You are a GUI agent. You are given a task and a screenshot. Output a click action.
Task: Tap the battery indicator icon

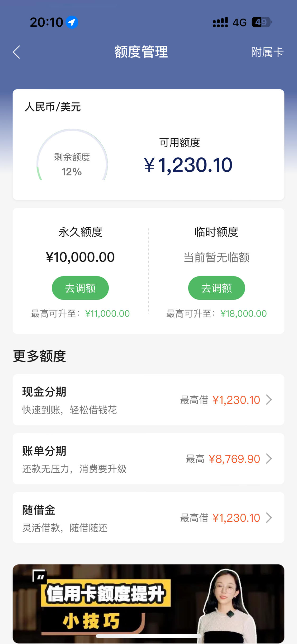point(262,22)
